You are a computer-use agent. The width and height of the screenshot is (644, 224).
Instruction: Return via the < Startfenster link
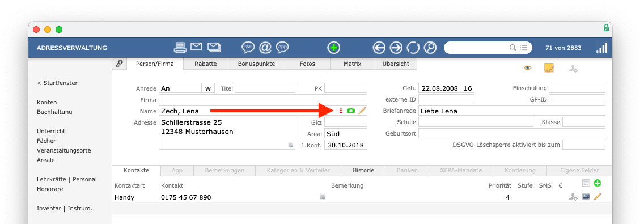click(x=57, y=83)
